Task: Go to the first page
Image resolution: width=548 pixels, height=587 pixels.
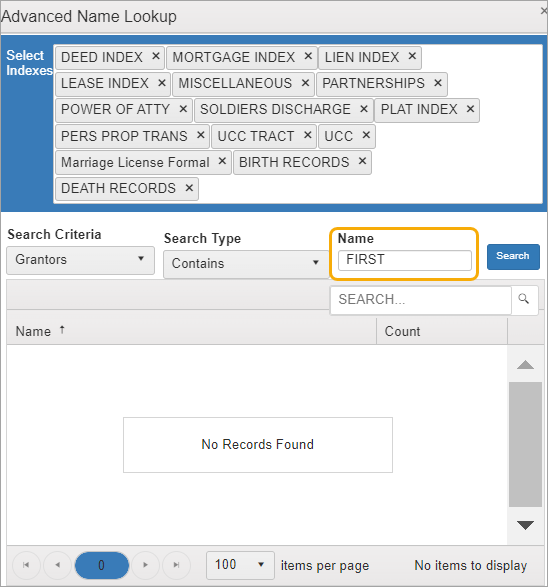Action: point(26,565)
